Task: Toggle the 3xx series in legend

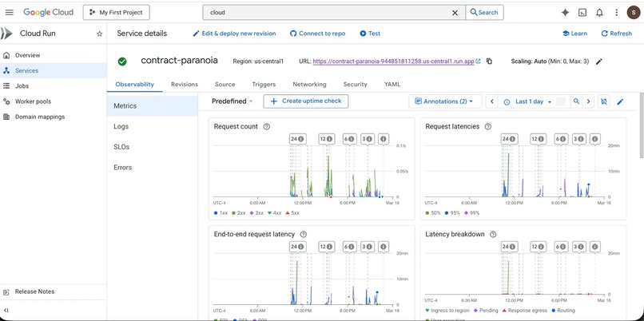Action: coord(256,213)
